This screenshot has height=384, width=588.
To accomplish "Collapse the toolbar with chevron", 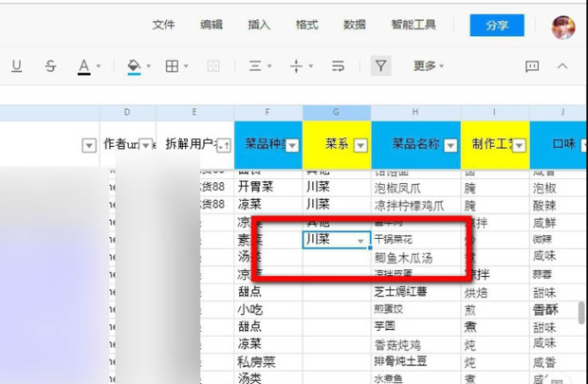I will tap(562, 66).
